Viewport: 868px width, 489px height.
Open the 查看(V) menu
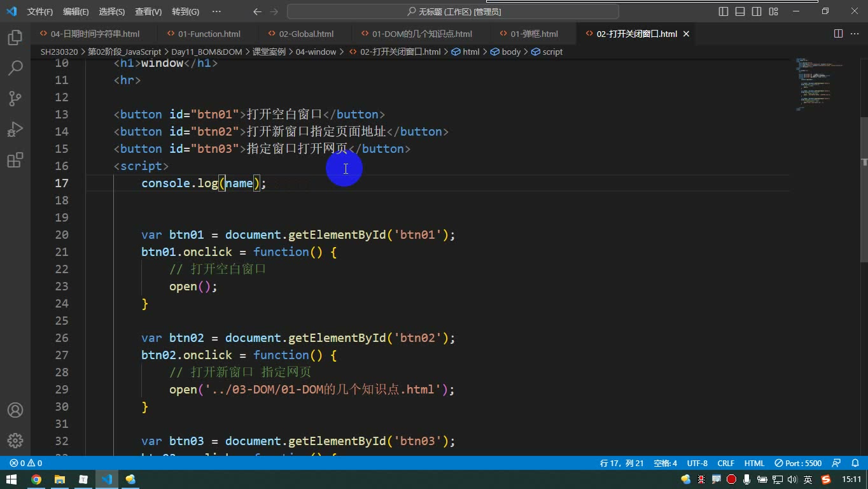[x=148, y=11]
